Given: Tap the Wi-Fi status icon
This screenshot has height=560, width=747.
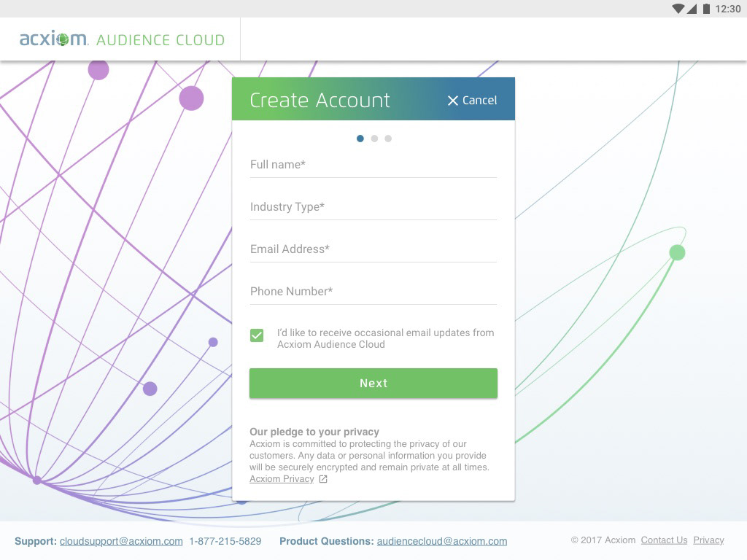Looking at the screenshot, I should point(678,9).
